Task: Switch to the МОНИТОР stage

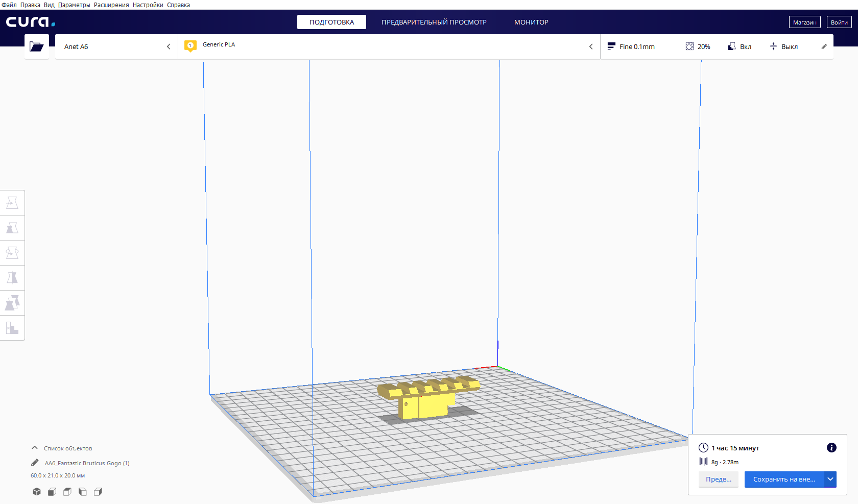Action: (531, 22)
